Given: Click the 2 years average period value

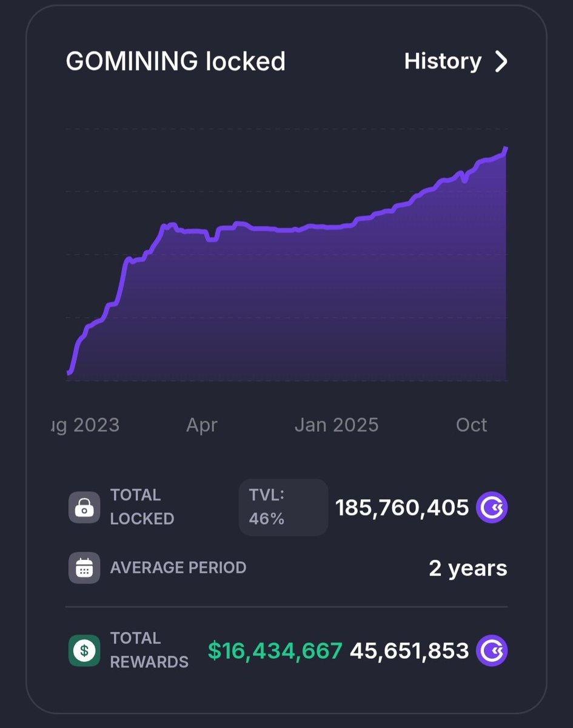Looking at the screenshot, I should coord(468,568).
